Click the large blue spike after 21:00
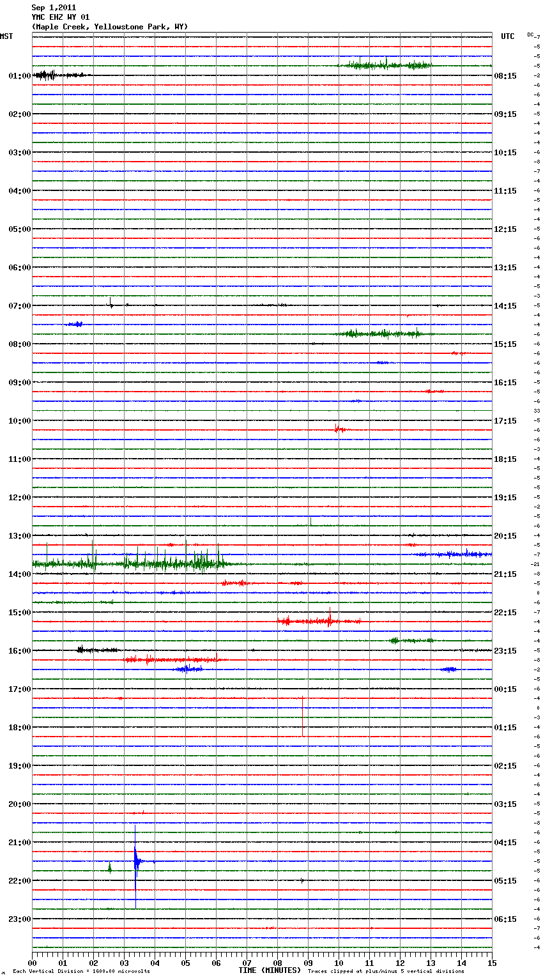The width and height of the screenshot is (543, 980). 135,866
